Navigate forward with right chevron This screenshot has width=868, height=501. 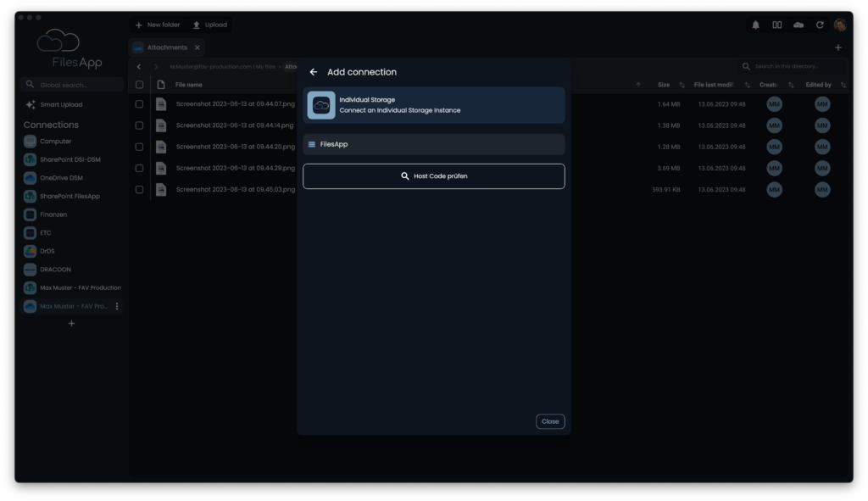coord(156,66)
